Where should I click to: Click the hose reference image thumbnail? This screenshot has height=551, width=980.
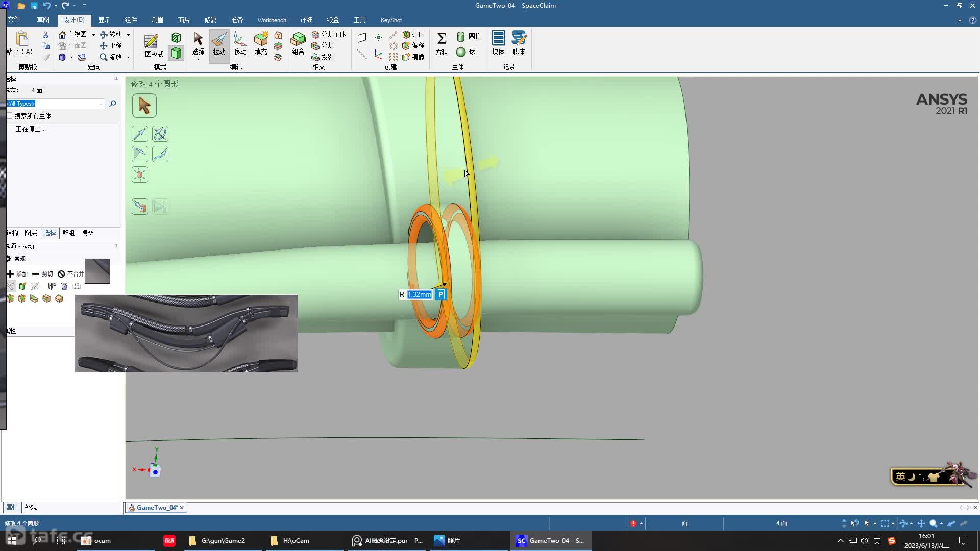[x=186, y=333]
